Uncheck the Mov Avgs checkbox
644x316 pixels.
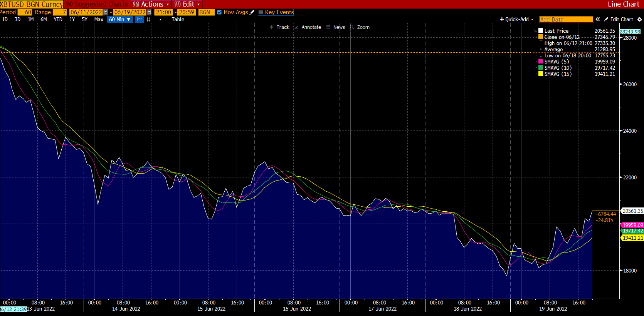point(219,12)
